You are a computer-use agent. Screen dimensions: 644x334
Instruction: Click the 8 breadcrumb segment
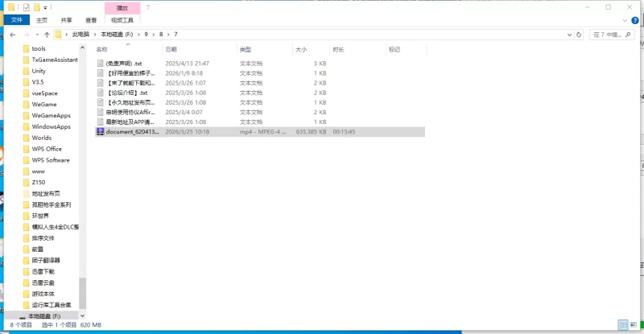(161, 35)
